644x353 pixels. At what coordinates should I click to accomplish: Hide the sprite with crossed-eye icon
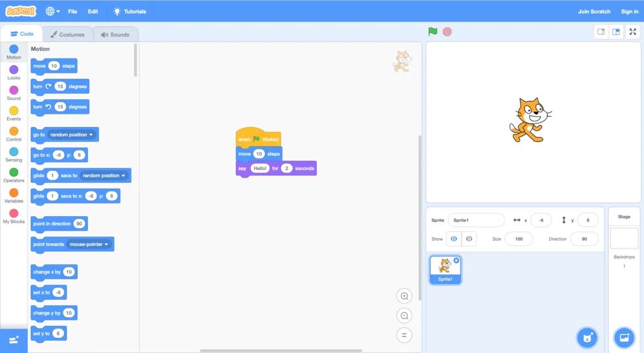coord(469,239)
